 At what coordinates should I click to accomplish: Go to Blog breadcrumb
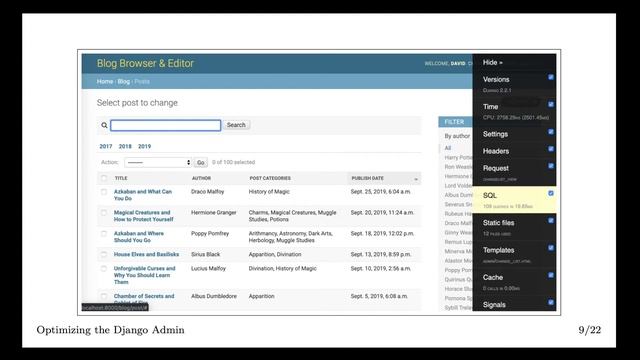click(x=124, y=82)
